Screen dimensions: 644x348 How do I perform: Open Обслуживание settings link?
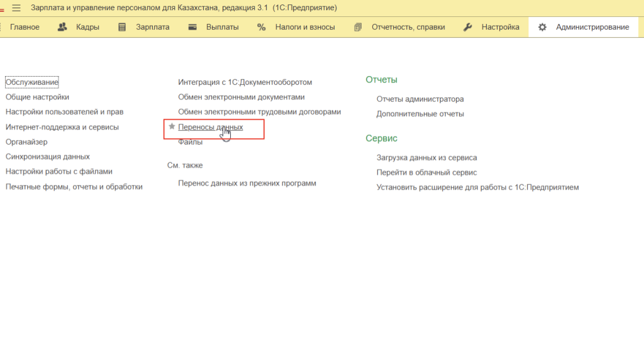pyautogui.click(x=32, y=82)
